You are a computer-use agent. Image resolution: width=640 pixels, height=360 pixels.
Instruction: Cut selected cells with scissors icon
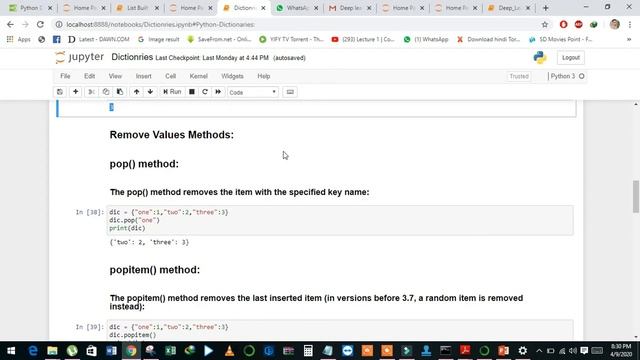click(91, 92)
